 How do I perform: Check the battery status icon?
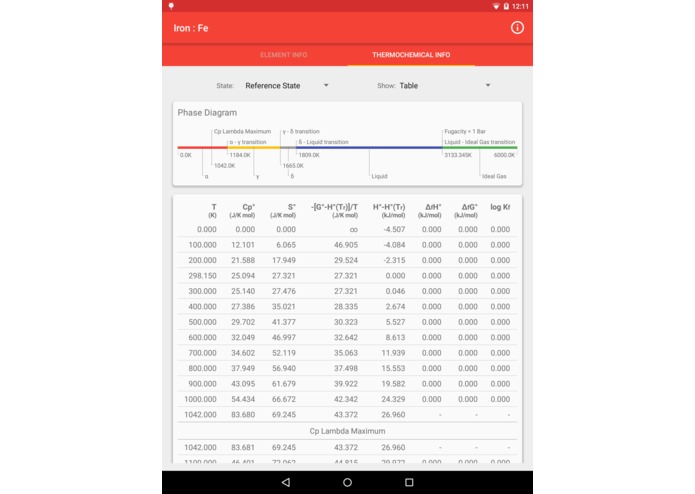tap(506, 6)
